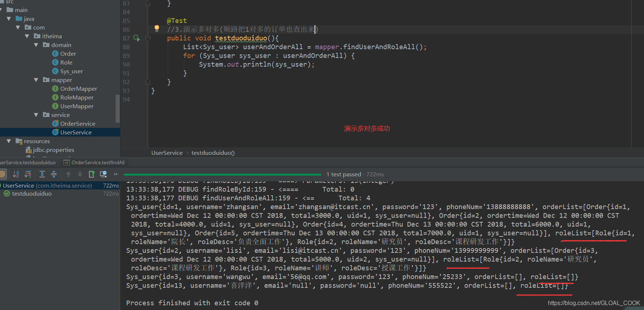
Task: Open the OrderService test class
Action: point(77,123)
